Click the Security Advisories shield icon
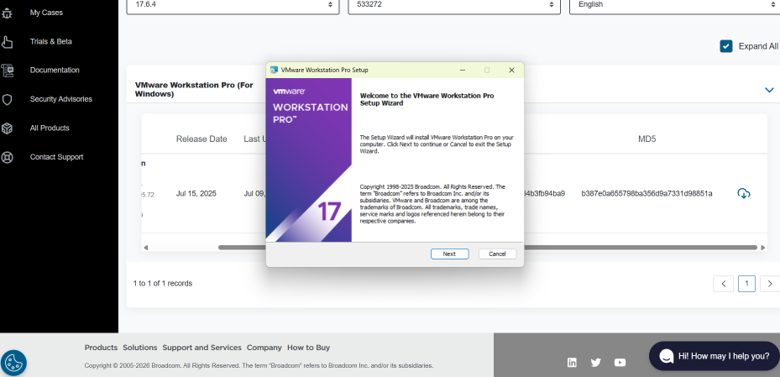 point(7,99)
